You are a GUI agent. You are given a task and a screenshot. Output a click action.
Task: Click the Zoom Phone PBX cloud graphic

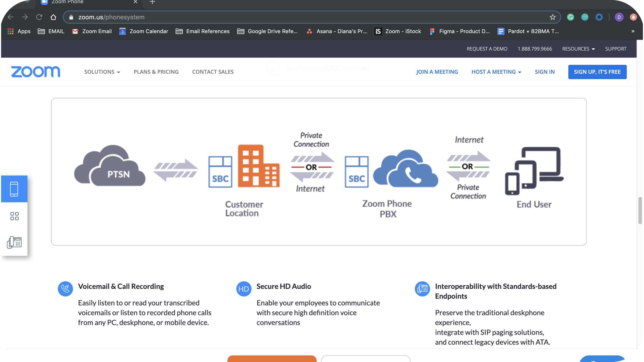click(x=406, y=169)
